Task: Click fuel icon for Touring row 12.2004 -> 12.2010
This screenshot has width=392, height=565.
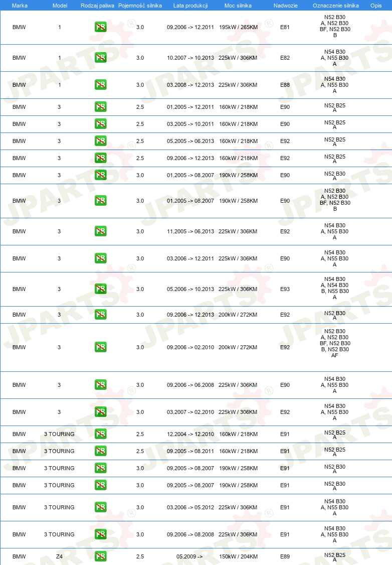Action: [100, 434]
